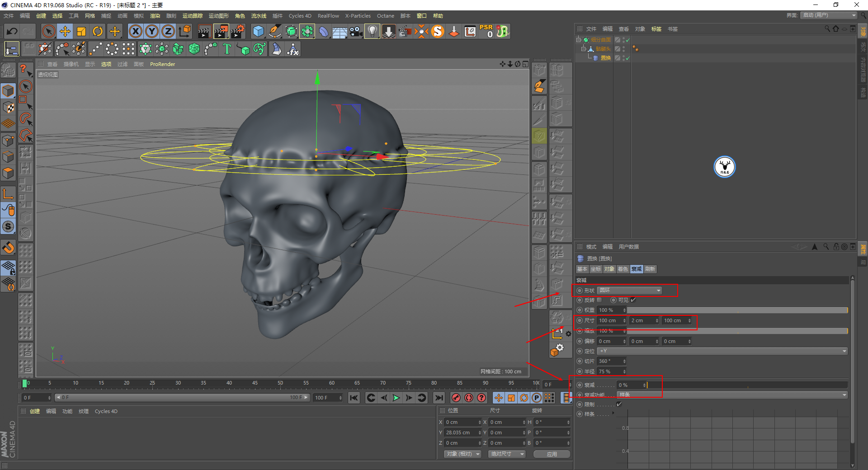Select the Move tool in top toolbar
868x470 pixels.
pos(65,32)
